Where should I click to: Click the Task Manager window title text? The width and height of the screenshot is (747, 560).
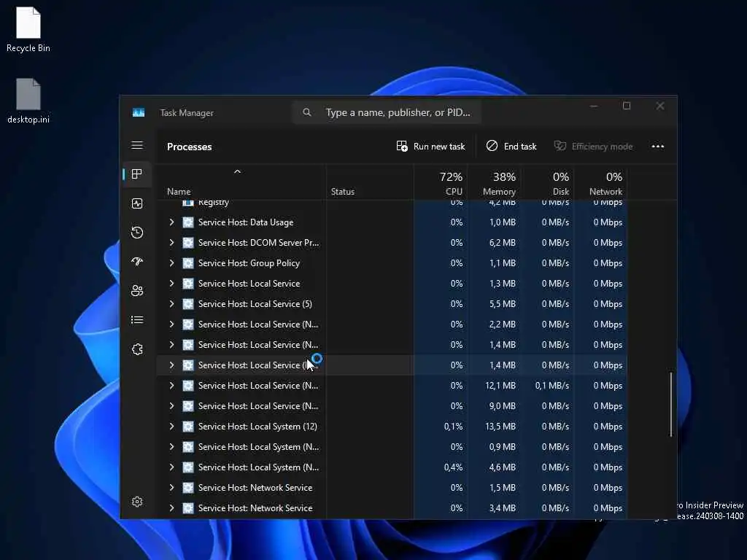click(x=187, y=113)
